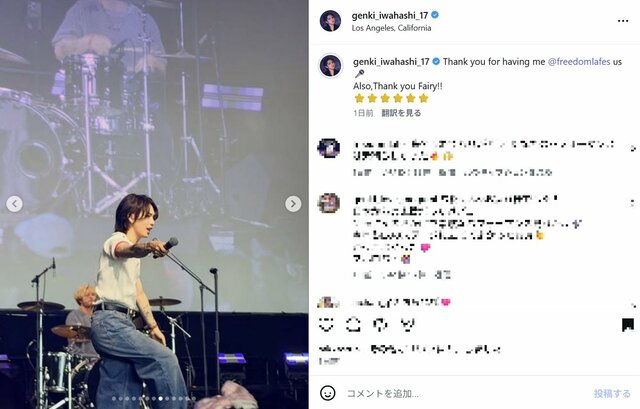Open genki_iwahashi_17 profile picture in header

click(330, 21)
